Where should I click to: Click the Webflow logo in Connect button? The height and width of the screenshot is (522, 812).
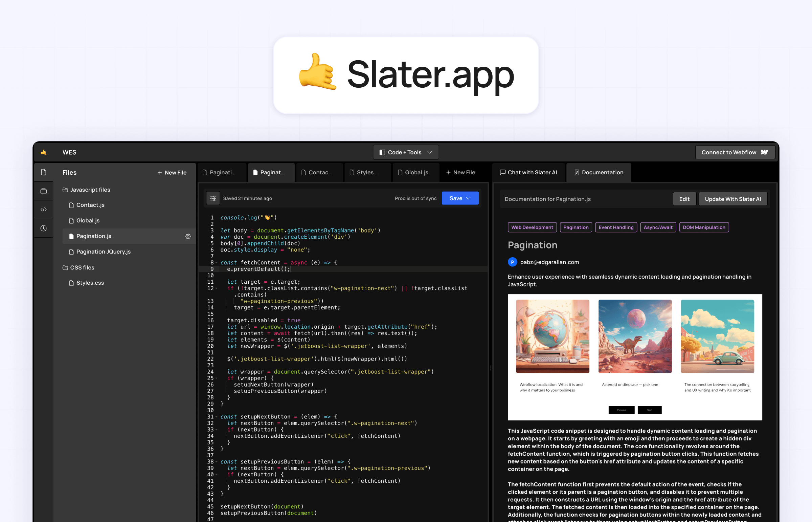click(765, 152)
